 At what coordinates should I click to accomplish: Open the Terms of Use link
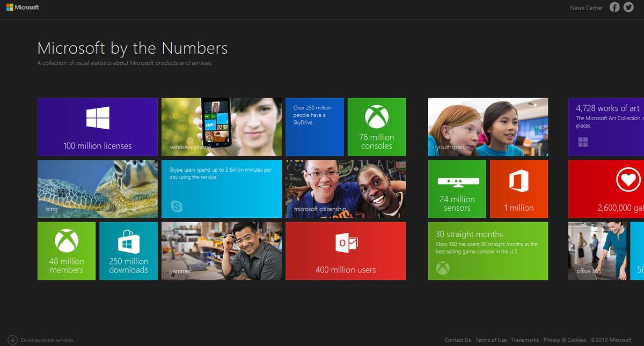point(491,340)
